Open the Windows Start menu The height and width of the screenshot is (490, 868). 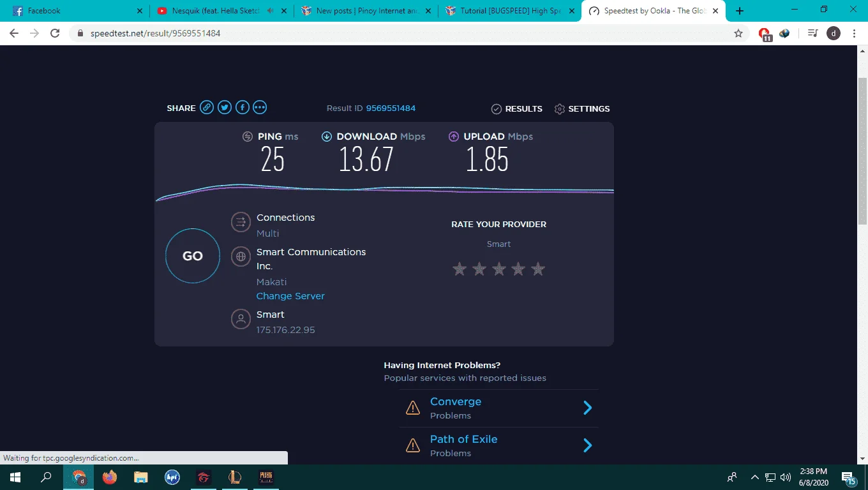click(x=15, y=477)
